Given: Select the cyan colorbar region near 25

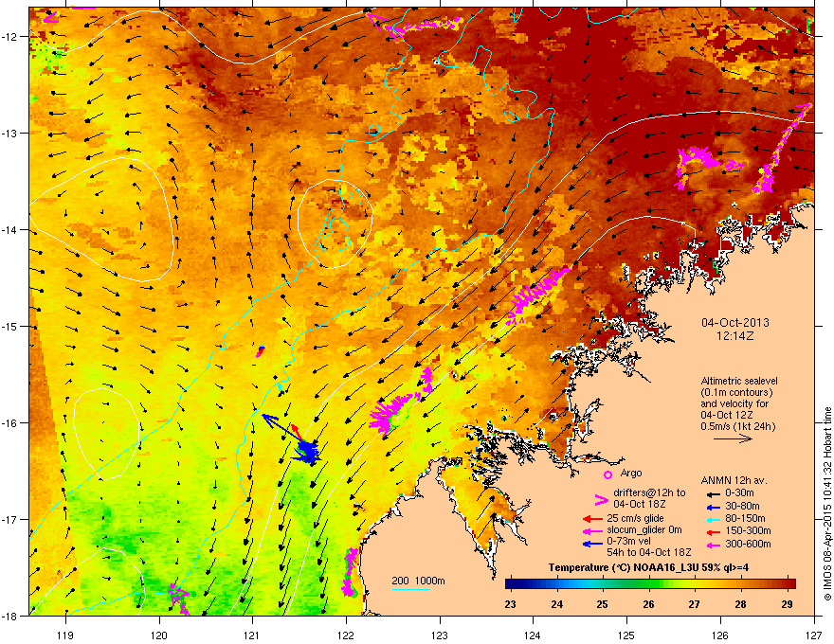Looking at the screenshot, I should pos(601,583).
